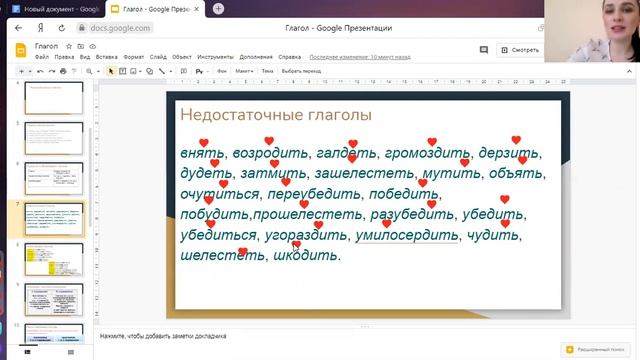Go back in the browser
This screenshot has height=360, width=640.
pos(18,28)
